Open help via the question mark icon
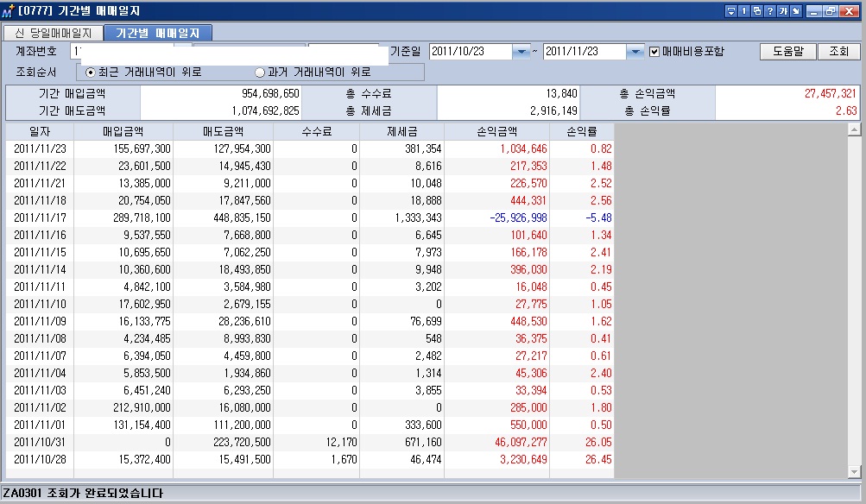This screenshot has height=504, width=866. click(769, 11)
